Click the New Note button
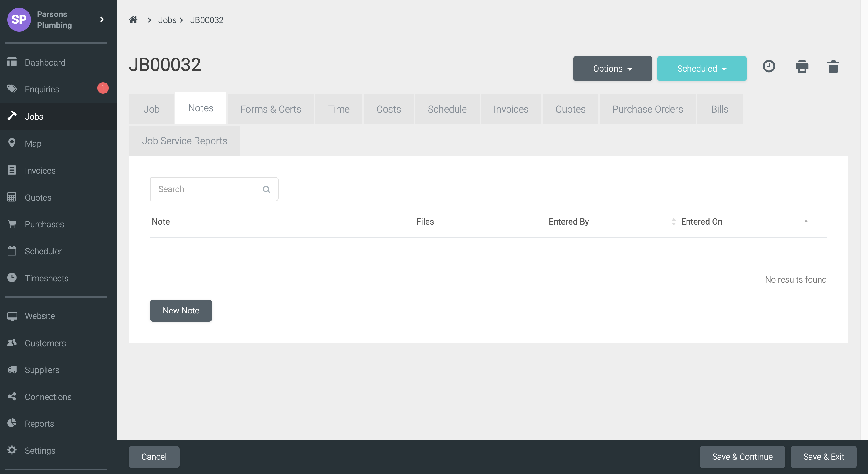Image resolution: width=868 pixels, height=474 pixels. 181,311
